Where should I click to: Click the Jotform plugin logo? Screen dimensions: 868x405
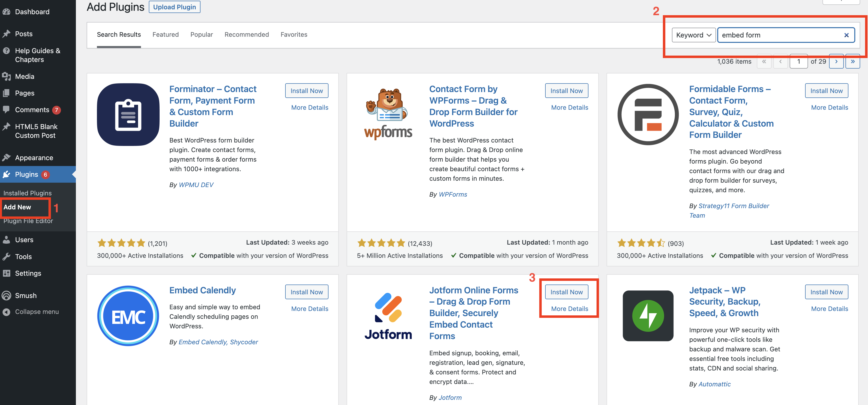[388, 316]
